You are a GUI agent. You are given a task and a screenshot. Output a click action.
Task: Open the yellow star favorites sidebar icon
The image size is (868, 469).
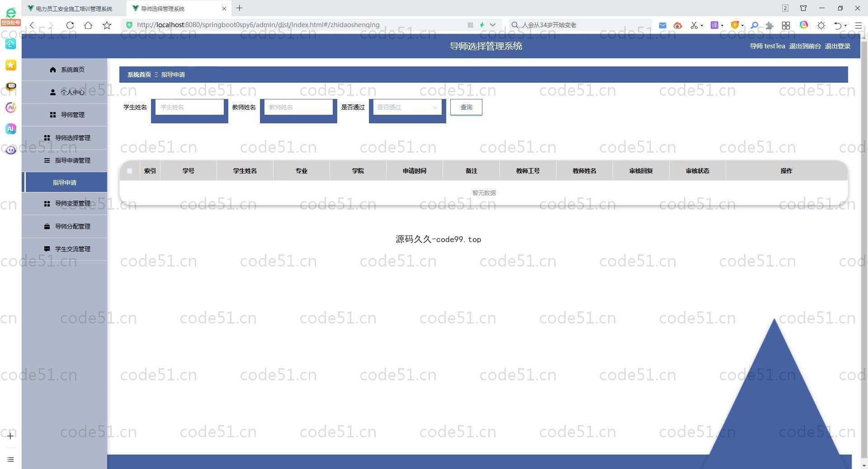pos(10,65)
